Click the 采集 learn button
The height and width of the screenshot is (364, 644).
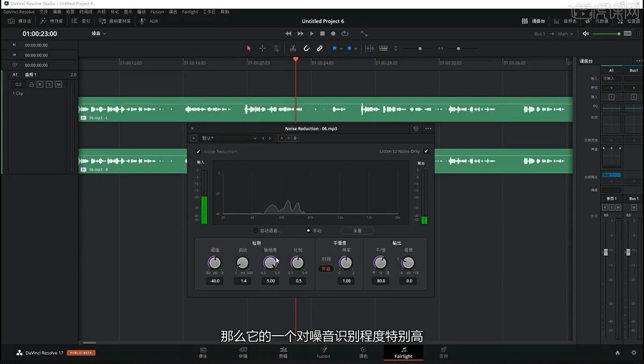357,231
